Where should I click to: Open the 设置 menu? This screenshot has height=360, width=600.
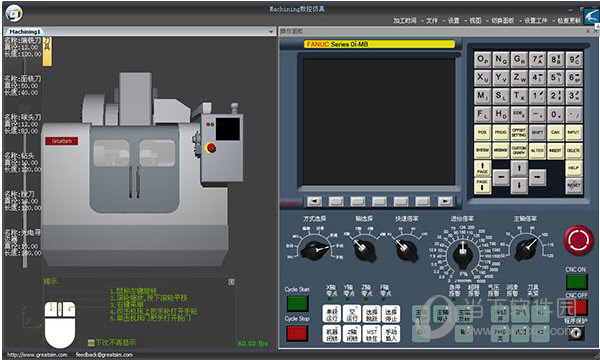pos(453,21)
